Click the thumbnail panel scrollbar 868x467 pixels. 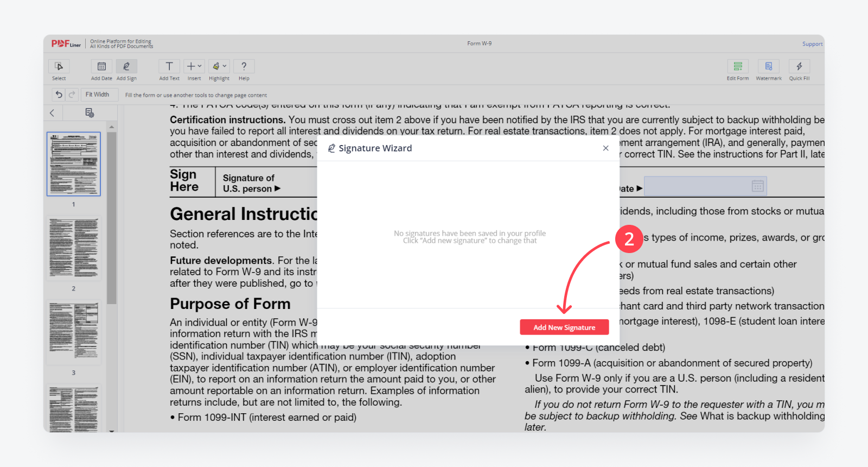pyautogui.click(x=112, y=217)
